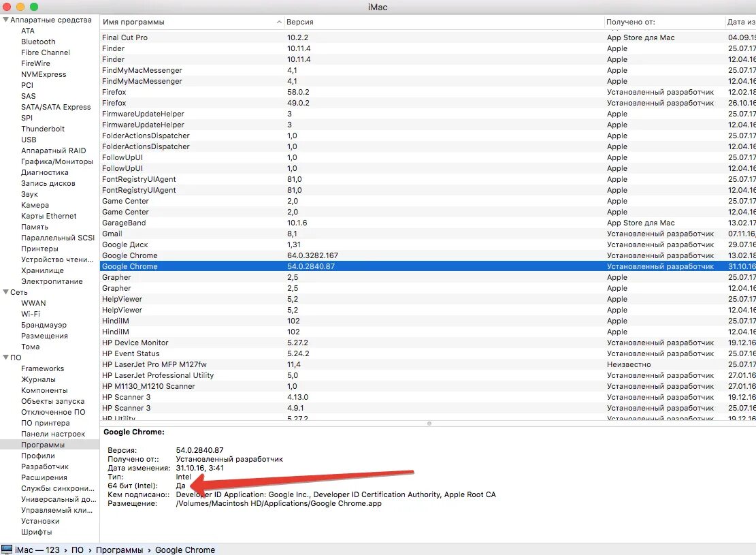Click Программы breadcrumb in path bar
This screenshot has height=555, width=756.
point(119,550)
